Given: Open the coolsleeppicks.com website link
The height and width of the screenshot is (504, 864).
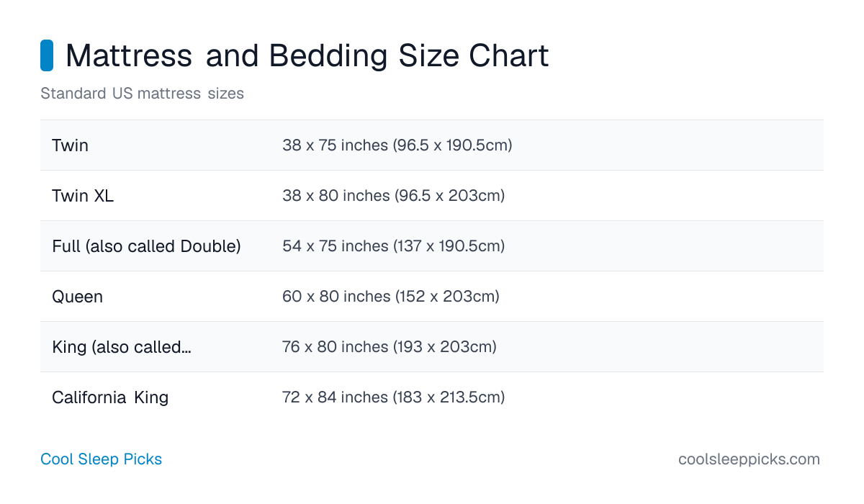Looking at the screenshot, I should pyautogui.click(x=749, y=459).
